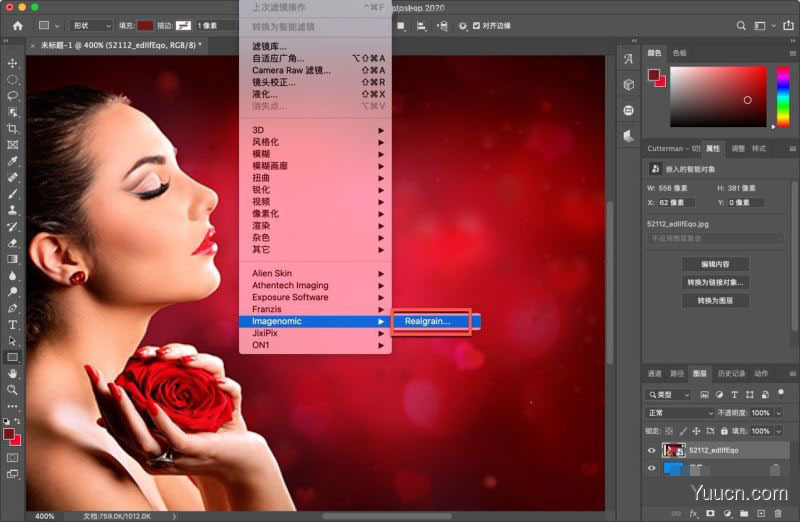Select the Dodge tool

[x=13, y=292]
